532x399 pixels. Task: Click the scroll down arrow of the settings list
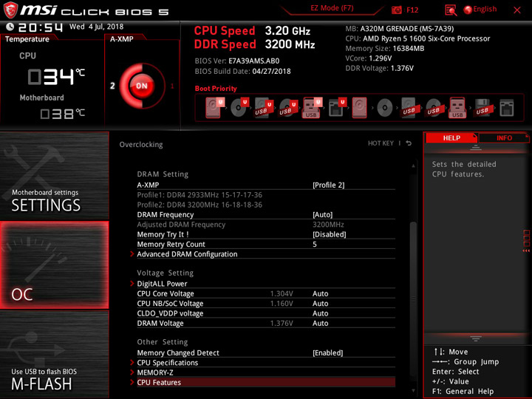click(413, 391)
